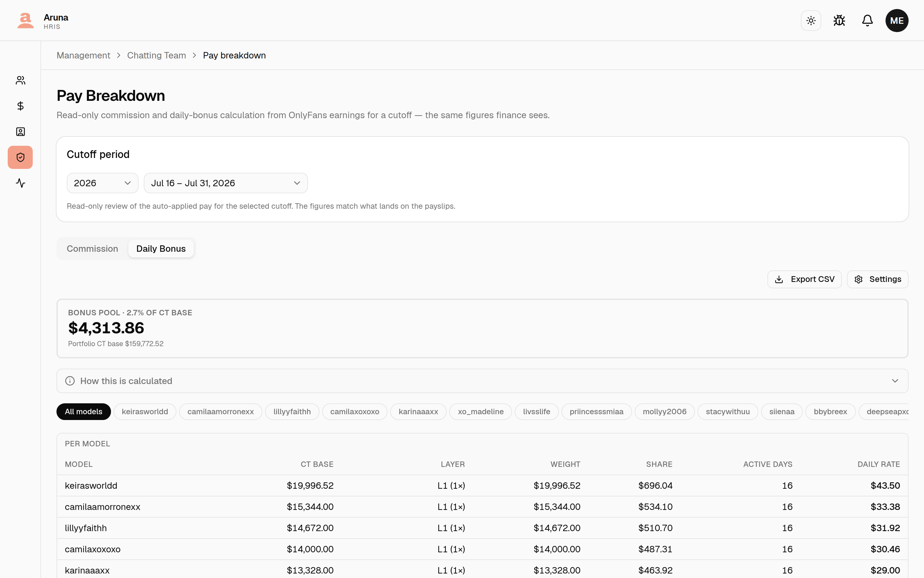Open the bug report icon

point(839,21)
